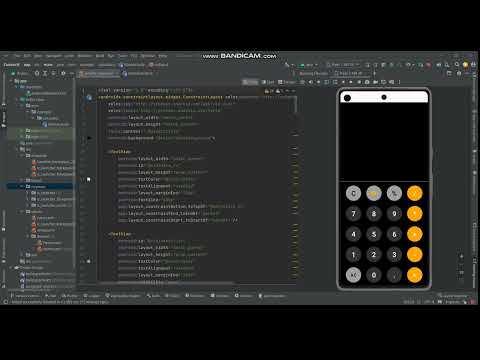Image resolution: width=480 pixels, height=360 pixels.
Task: Open the Edit menu
Action: tap(27, 56)
